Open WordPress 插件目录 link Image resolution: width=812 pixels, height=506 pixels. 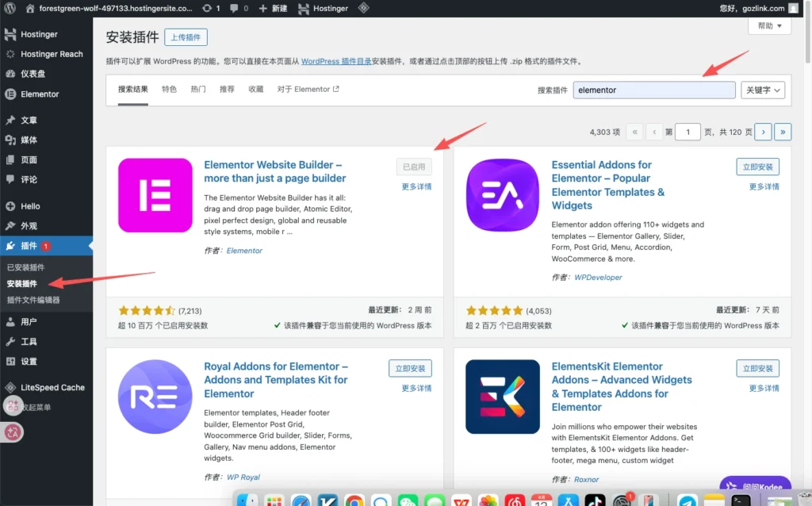coord(336,61)
